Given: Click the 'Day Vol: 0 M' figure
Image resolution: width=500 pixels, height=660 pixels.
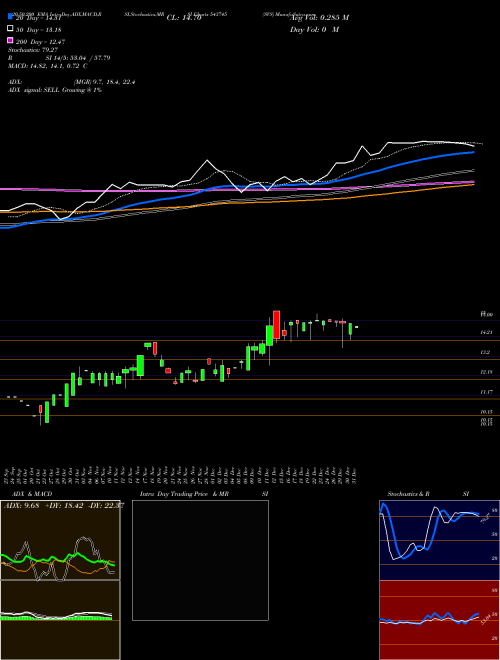Looking at the screenshot, I should pyautogui.click(x=315, y=30).
